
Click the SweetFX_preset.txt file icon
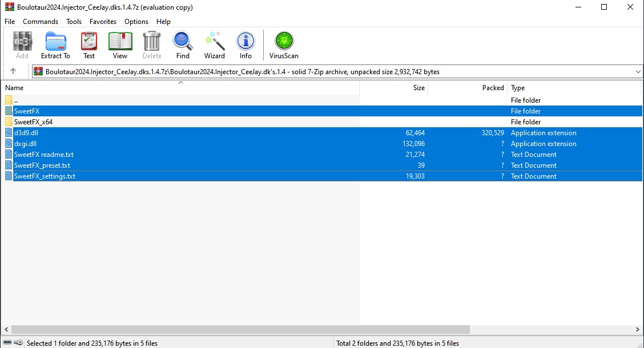click(9, 165)
